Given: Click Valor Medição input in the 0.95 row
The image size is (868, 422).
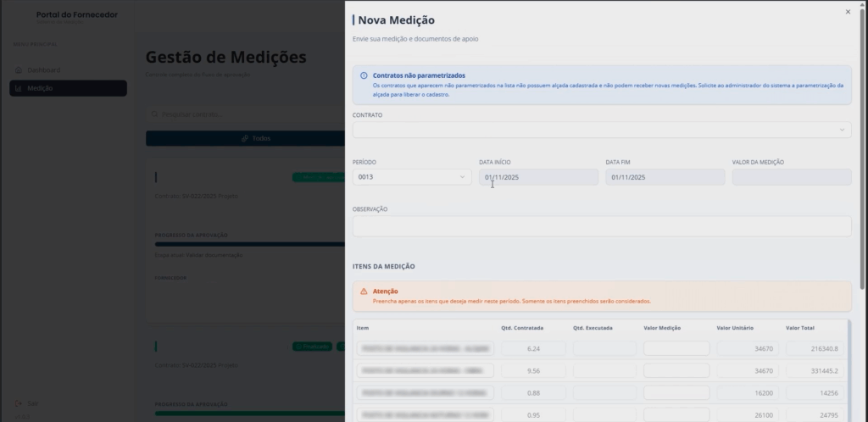Looking at the screenshot, I should point(676,415).
